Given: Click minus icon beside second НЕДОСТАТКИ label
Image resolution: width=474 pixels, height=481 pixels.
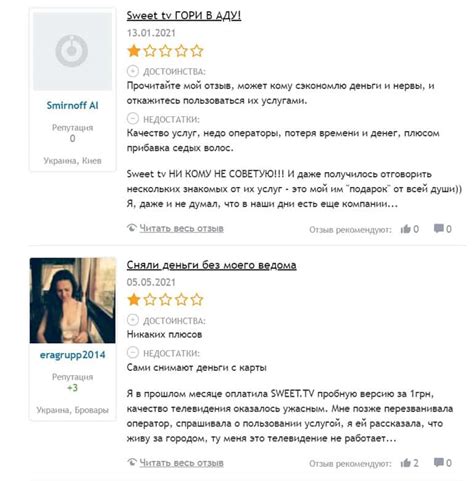Looking at the screenshot, I should pyautogui.click(x=133, y=352).
